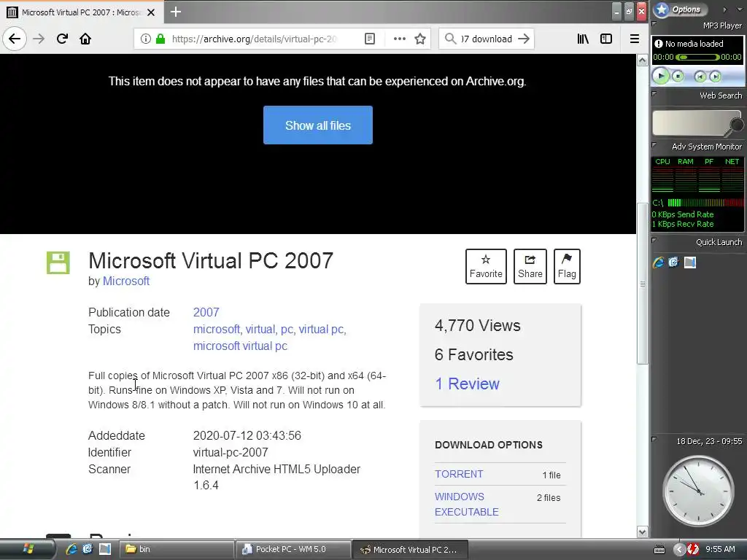Screen dimensions: 747x560
Task: Collapse the clock panel corner toggle
Action: (x=654, y=439)
